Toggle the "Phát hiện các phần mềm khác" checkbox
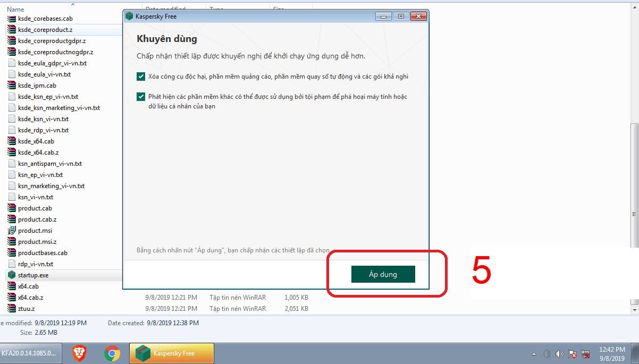The width and height of the screenshot is (639, 364). (141, 97)
